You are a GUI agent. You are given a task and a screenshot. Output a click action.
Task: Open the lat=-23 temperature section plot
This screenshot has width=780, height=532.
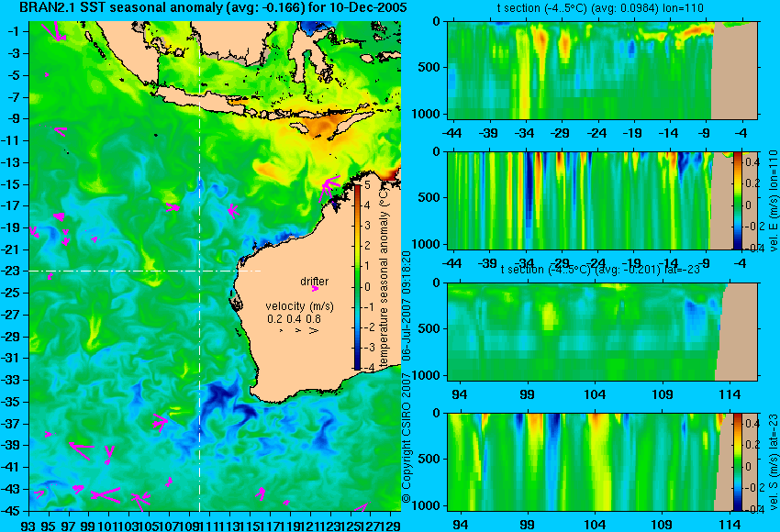[603, 332]
